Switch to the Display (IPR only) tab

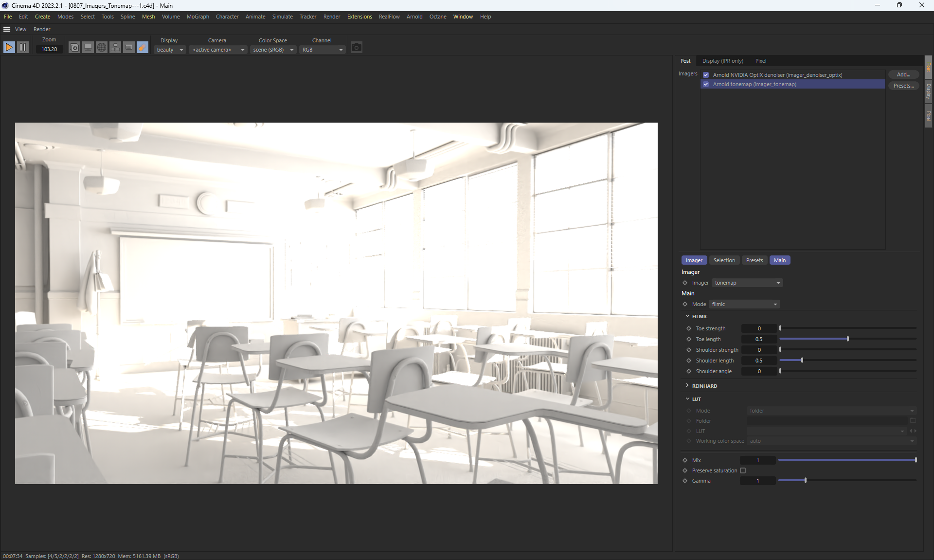coord(722,61)
